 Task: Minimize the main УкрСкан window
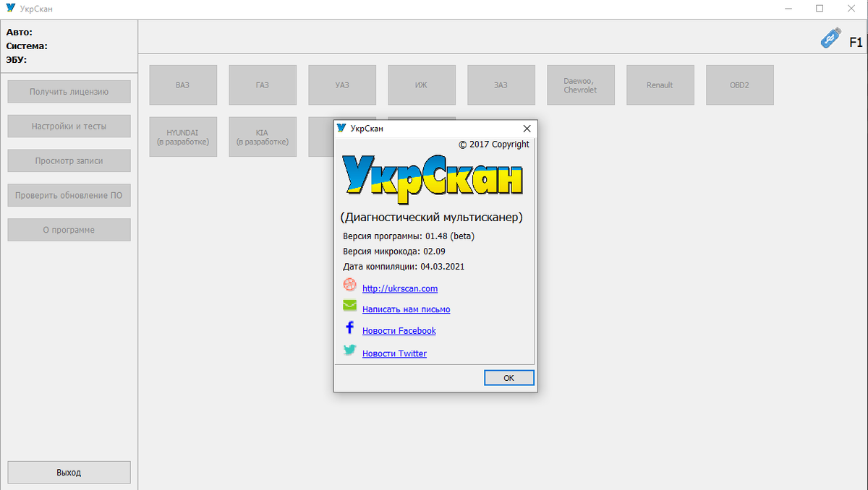788,9
